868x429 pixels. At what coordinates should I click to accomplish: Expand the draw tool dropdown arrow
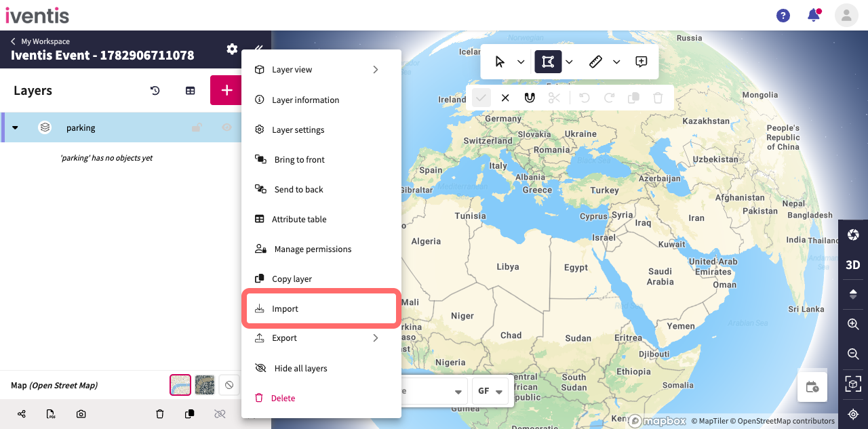click(570, 62)
